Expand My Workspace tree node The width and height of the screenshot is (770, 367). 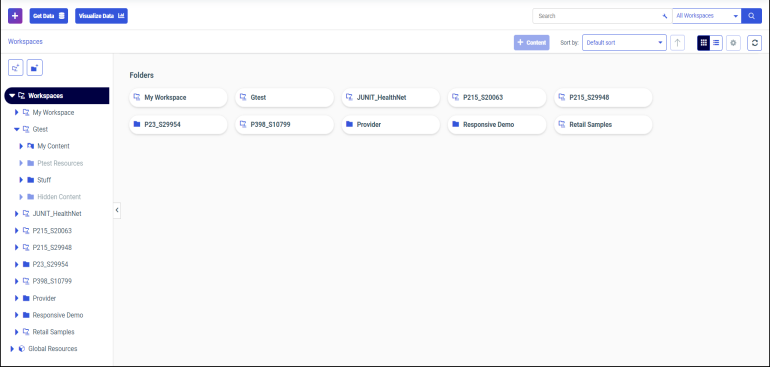[17, 113]
